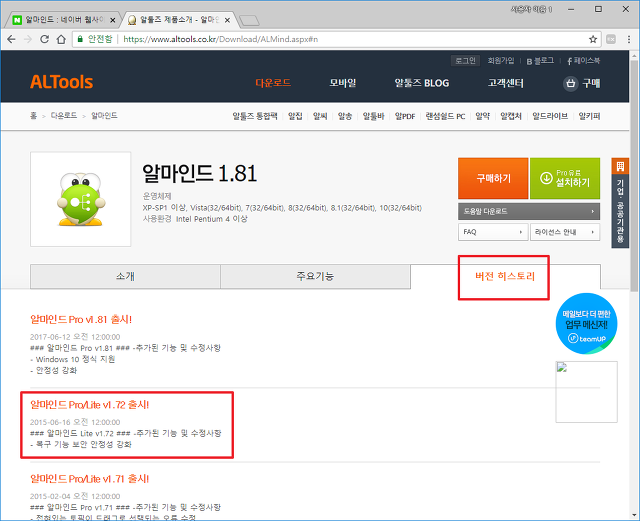Click the broken image banner below teamUP
640x521 pixels.
[587, 392]
